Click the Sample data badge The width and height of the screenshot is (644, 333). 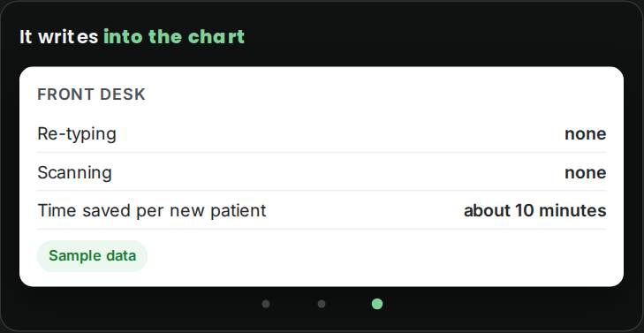[x=92, y=256]
